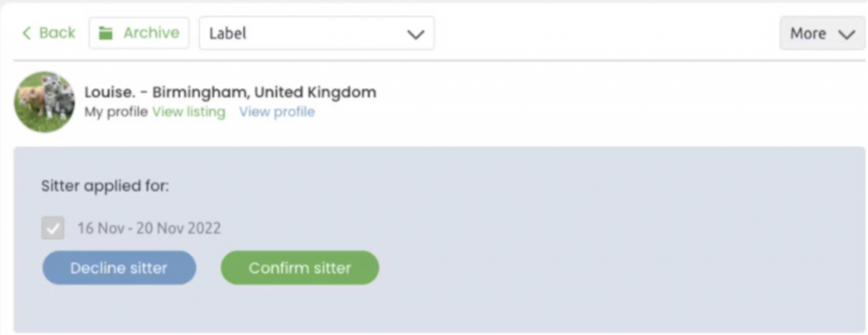Open the More options menu
Viewport: 868px width, 335px height.
[822, 33]
